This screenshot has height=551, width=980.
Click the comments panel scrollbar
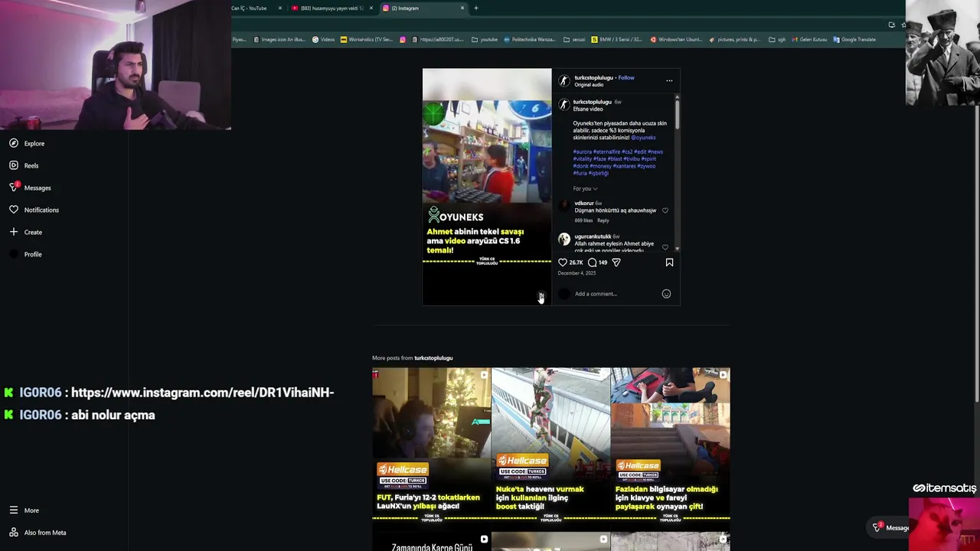pos(677,115)
